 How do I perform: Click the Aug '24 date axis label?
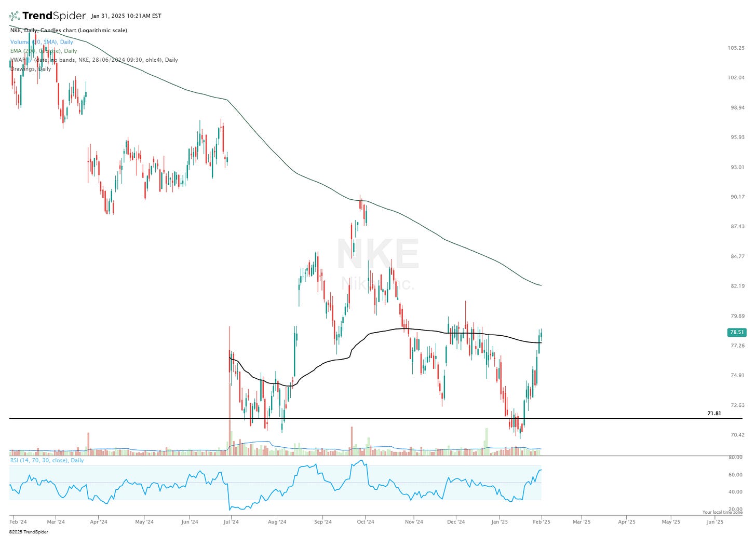pyautogui.click(x=277, y=522)
